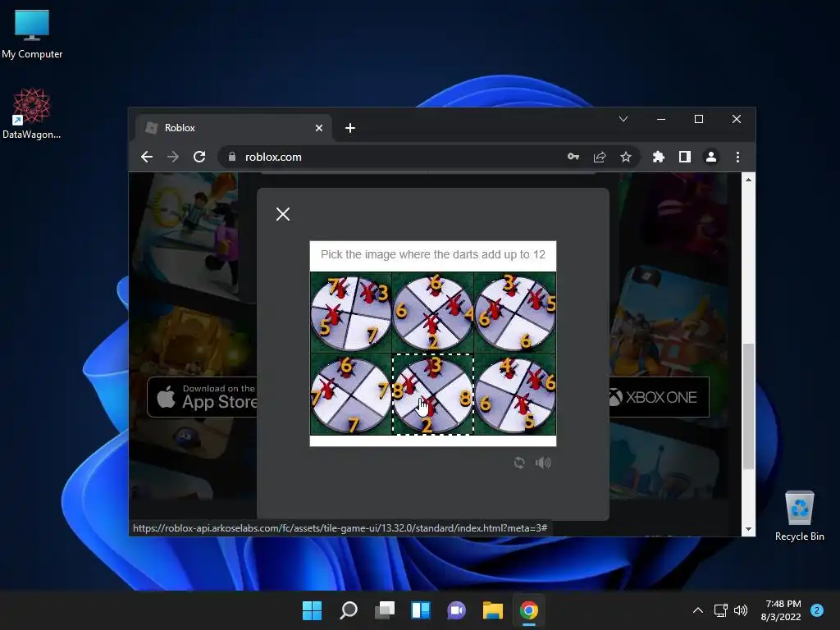Pick the dartboard showing 7, 3, 5, 7

351,313
